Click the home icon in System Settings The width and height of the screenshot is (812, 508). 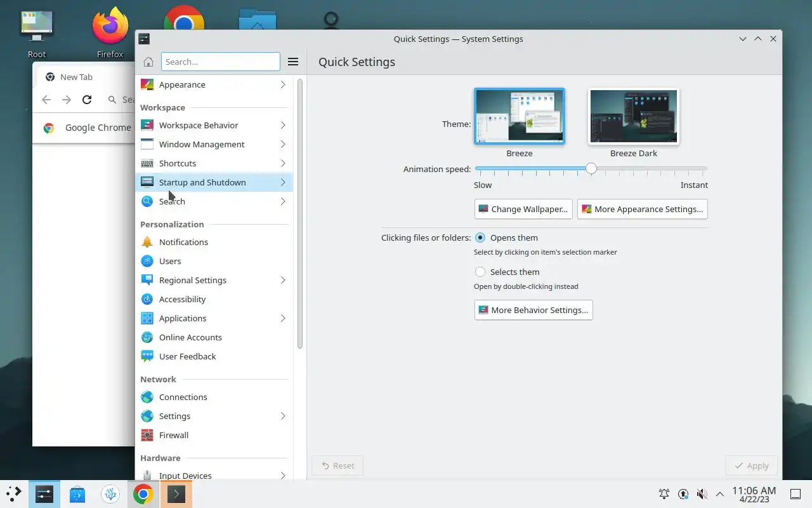pyautogui.click(x=148, y=62)
